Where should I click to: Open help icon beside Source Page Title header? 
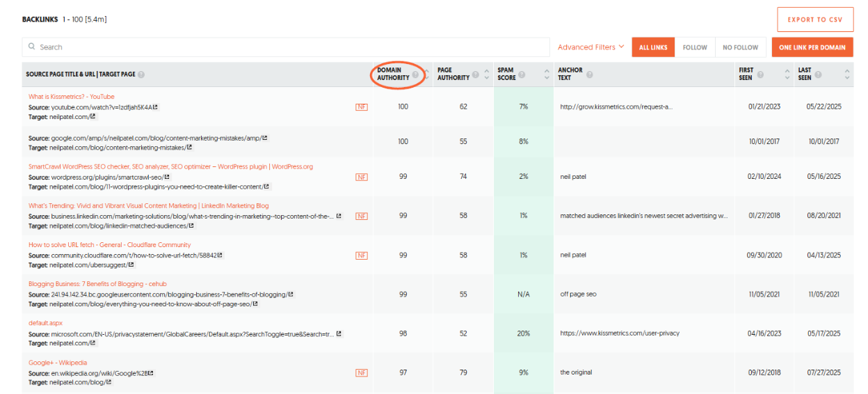tap(141, 74)
